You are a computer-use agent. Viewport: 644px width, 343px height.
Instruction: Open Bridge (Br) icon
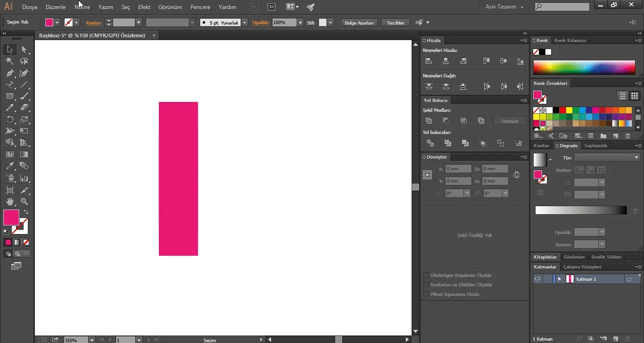[255, 7]
